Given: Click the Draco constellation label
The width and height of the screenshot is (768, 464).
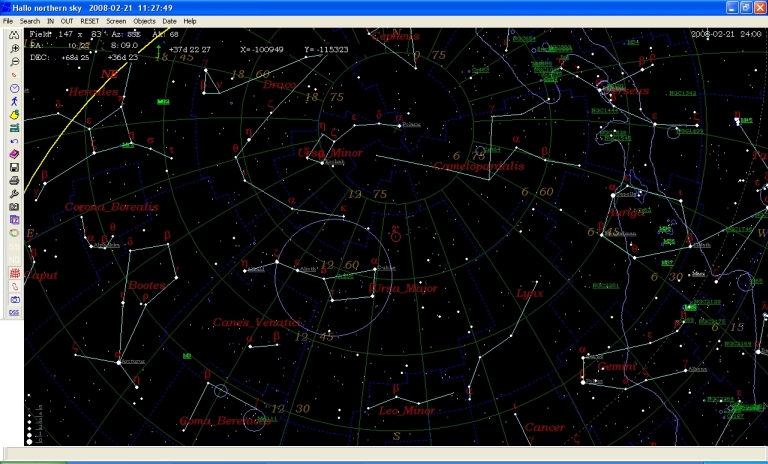Looking at the screenshot, I should tap(280, 85).
